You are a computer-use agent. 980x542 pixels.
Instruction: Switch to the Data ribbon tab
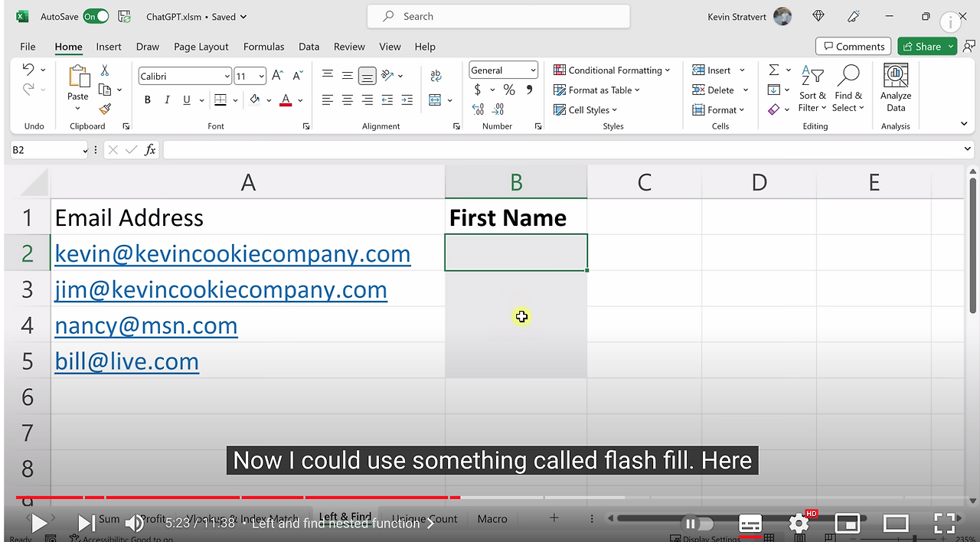309,47
